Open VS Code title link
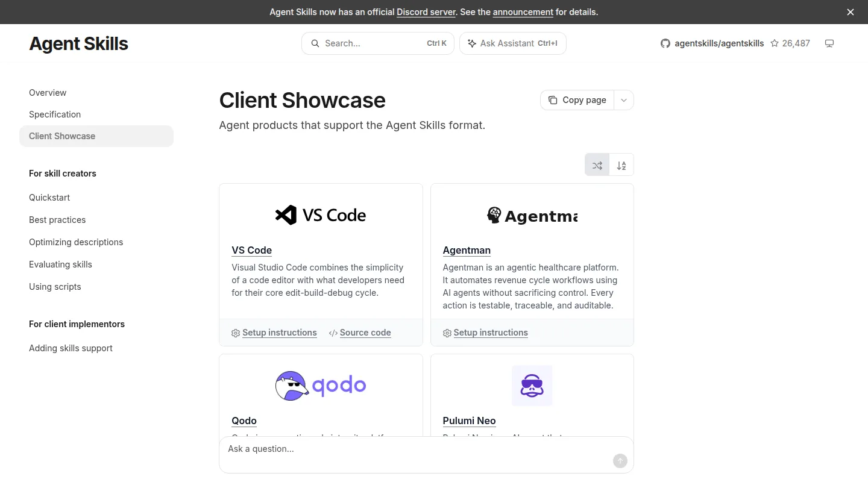Screen dimensions: 868x488 (x=251, y=250)
